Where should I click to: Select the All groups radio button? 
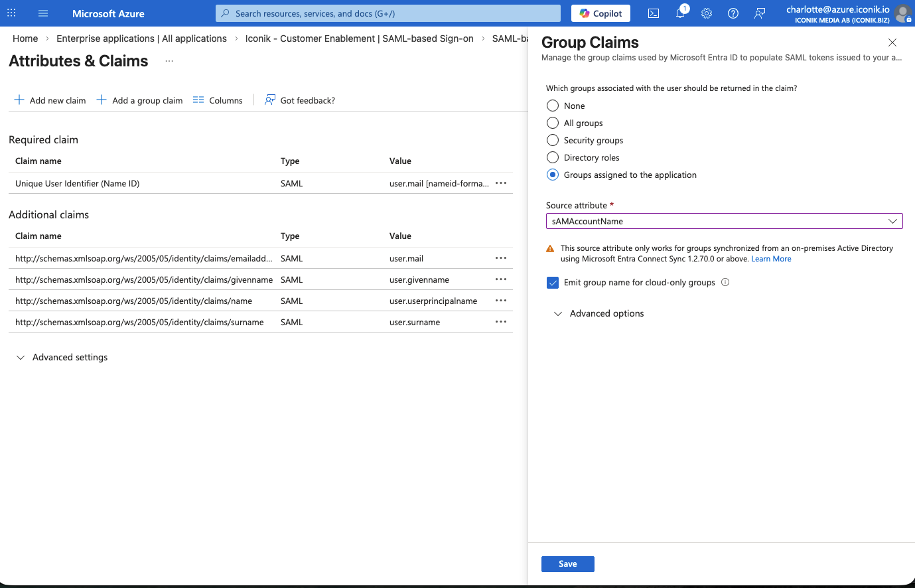click(553, 123)
